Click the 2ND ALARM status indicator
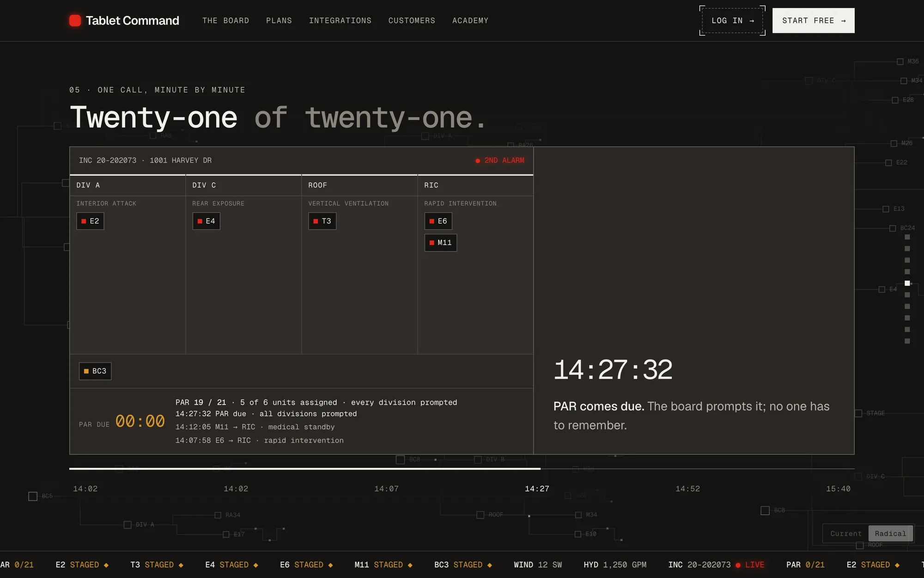Image resolution: width=924 pixels, height=578 pixels. (x=500, y=160)
